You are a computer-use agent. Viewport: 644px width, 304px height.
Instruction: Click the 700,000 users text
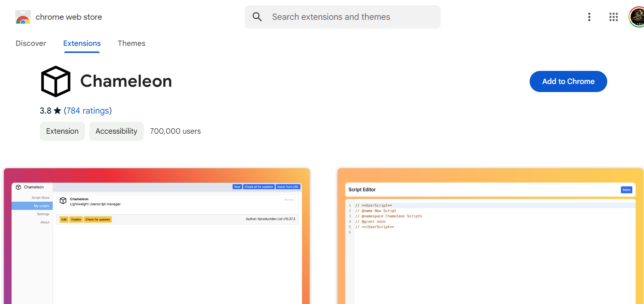(x=175, y=131)
